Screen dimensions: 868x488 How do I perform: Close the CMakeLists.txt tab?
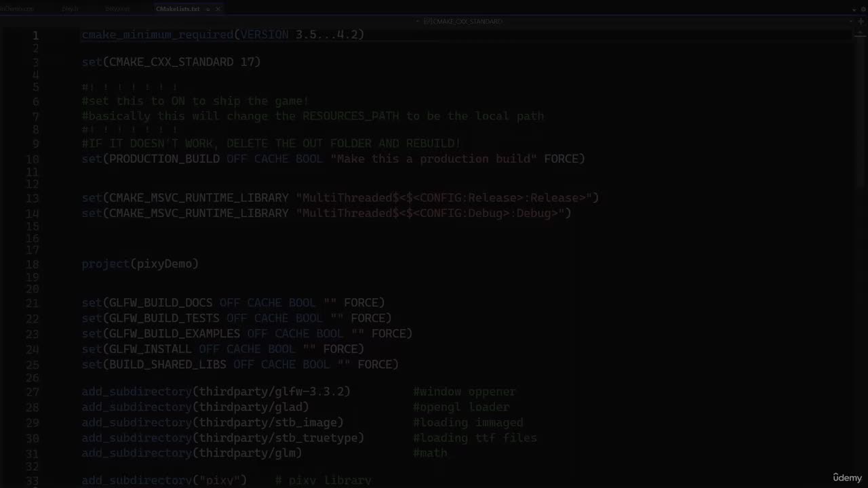point(218,9)
